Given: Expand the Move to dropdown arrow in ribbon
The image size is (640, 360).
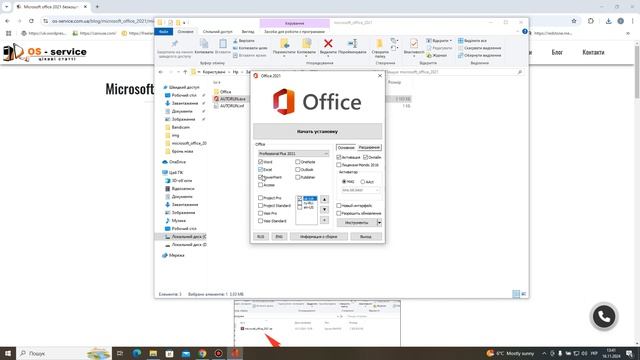Looking at the screenshot, I should (x=284, y=56).
